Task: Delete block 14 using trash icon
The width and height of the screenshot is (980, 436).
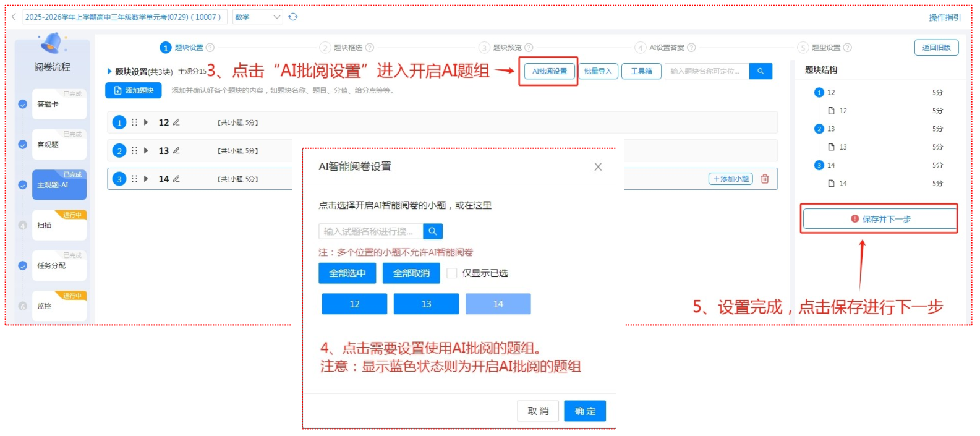Action: point(765,179)
